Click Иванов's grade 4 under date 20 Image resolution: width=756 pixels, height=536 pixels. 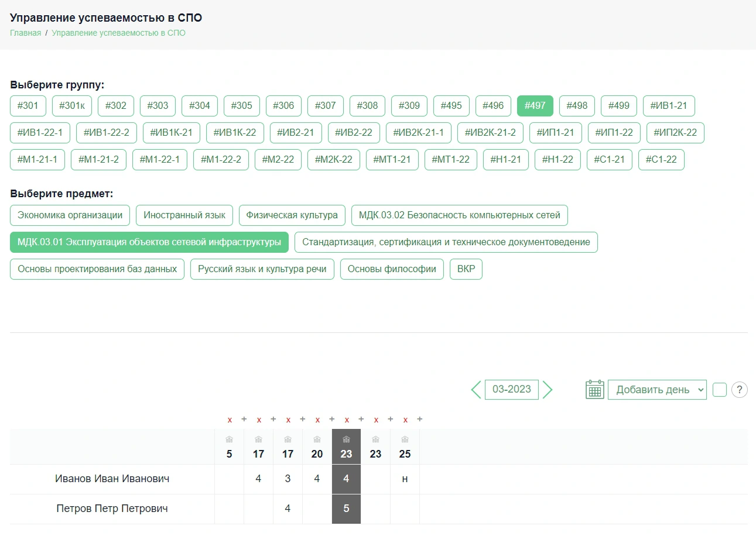click(317, 479)
